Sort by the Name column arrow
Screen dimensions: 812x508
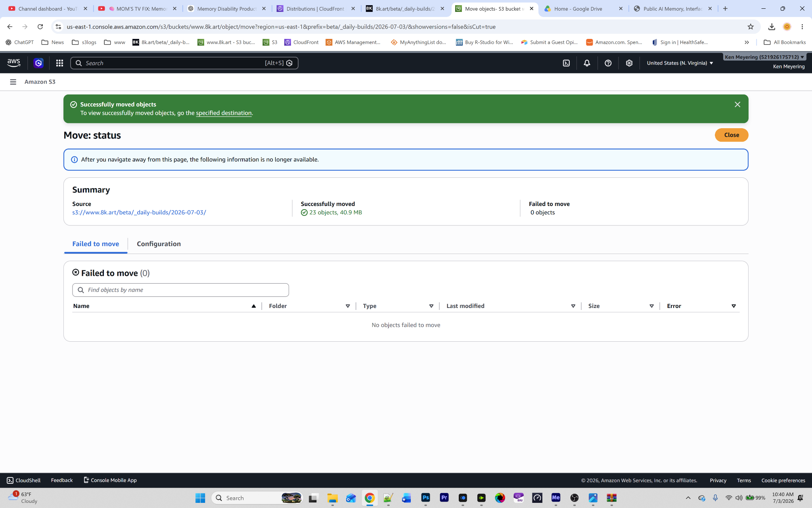(253, 306)
